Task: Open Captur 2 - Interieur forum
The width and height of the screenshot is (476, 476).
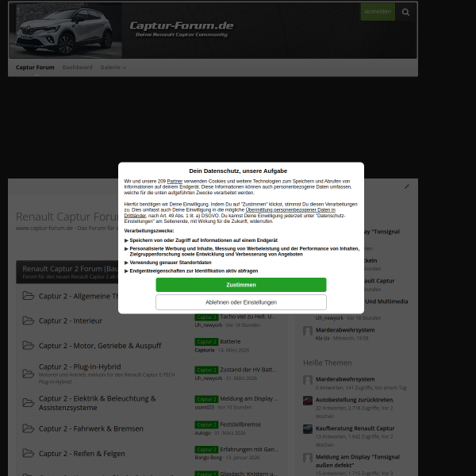Action: [x=71, y=321]
